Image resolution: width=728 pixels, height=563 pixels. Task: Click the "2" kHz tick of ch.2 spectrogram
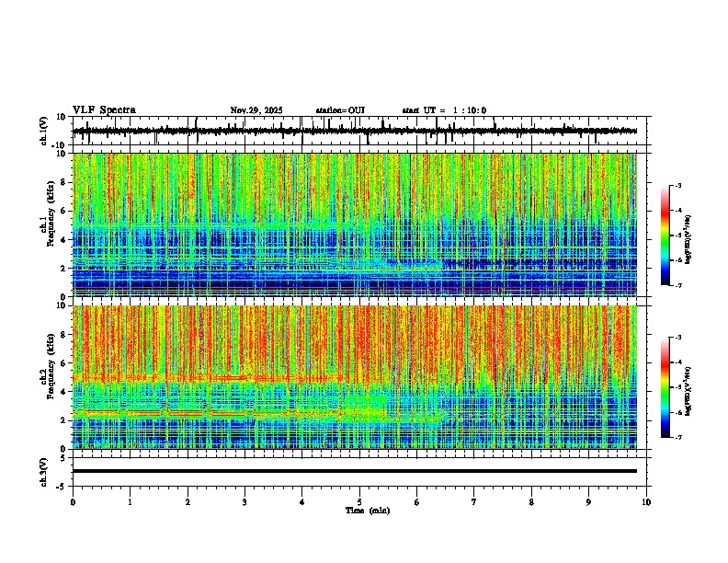[x=63, y=420]
